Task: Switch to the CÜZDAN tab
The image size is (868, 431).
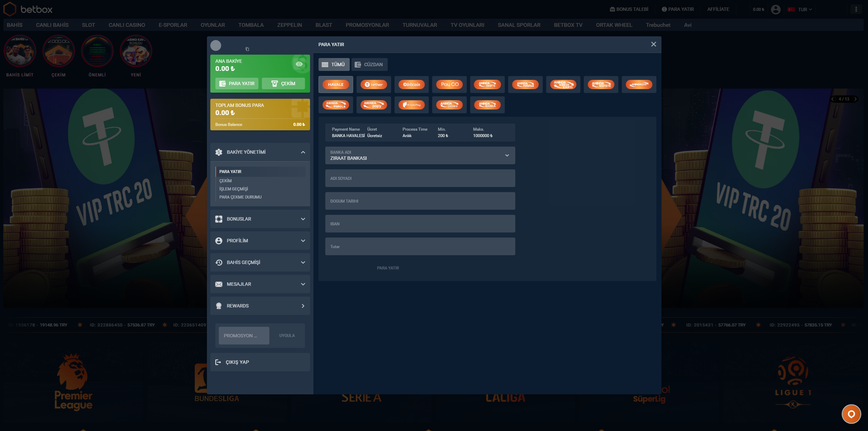Action: click(369, 64)
